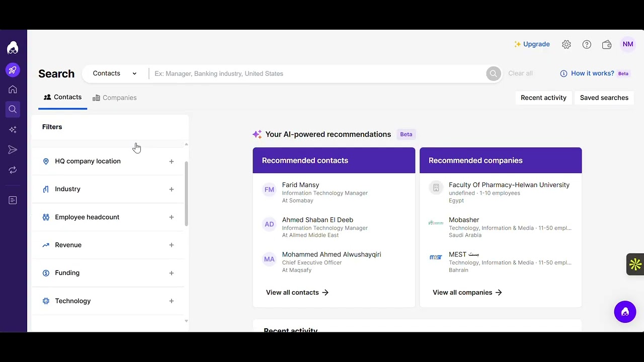This screenshot has height=362, width=644.
Task: Open the home icon in the sidebar
Action: 13,89
